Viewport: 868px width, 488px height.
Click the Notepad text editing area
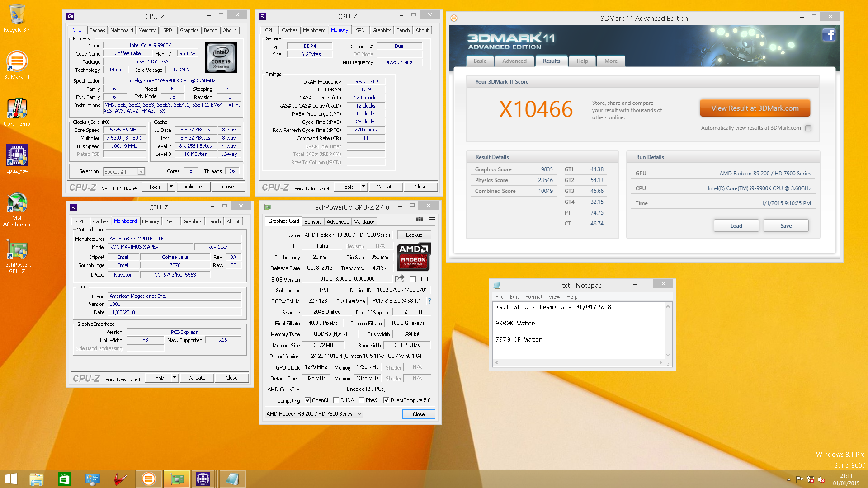(x=578, y=330)
